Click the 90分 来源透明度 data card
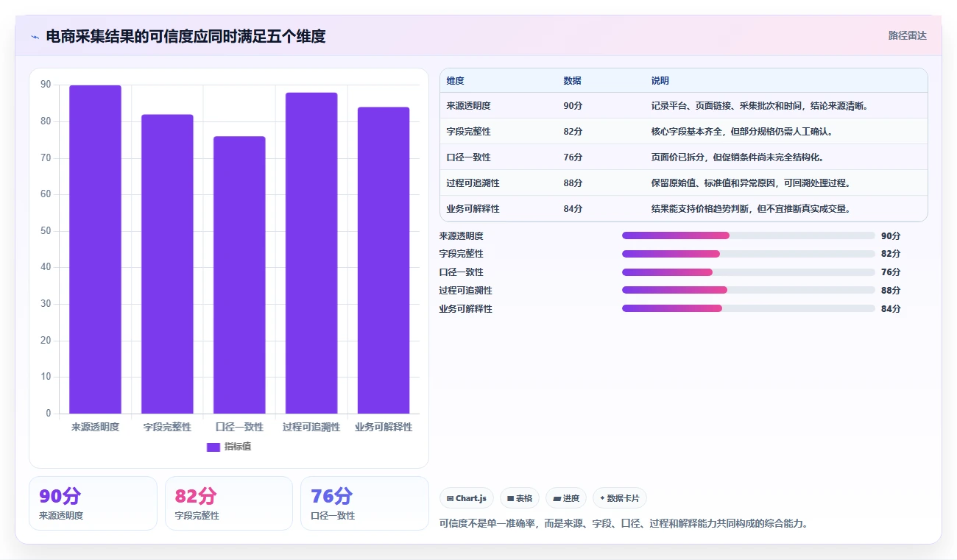Image resolution: width=957 pixels, height=560 pixels. point(93,503)
